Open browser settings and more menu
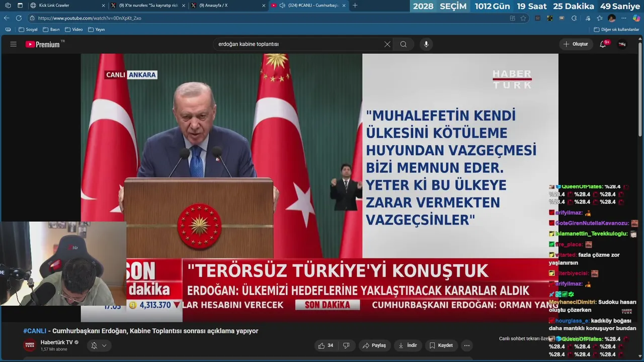 coord(624,18)
